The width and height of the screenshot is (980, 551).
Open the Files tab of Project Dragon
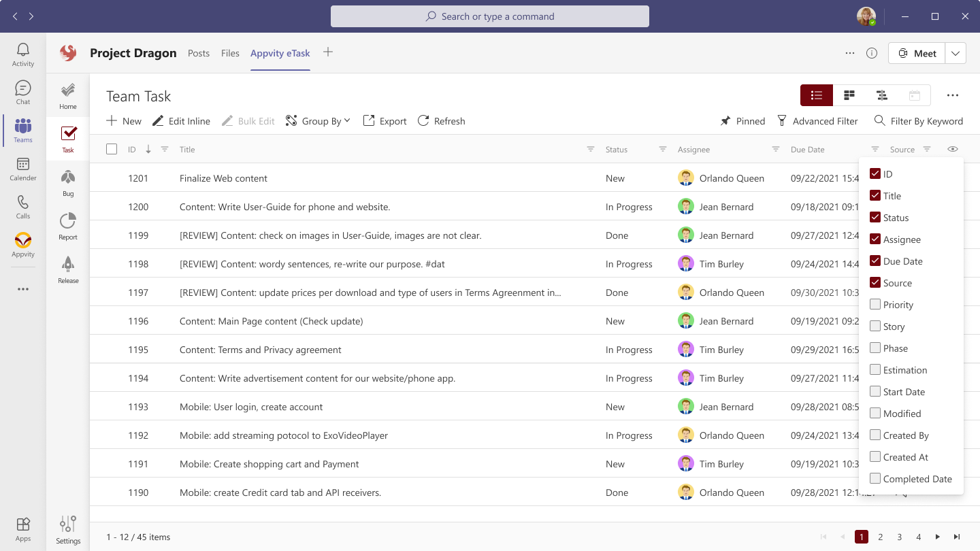[x=230, y=52]
